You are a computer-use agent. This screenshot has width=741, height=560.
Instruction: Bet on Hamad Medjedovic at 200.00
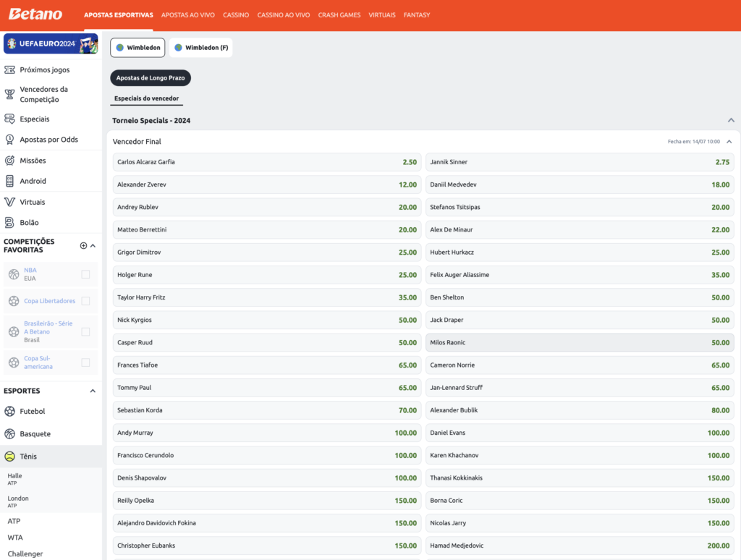[x=580, y=546]
